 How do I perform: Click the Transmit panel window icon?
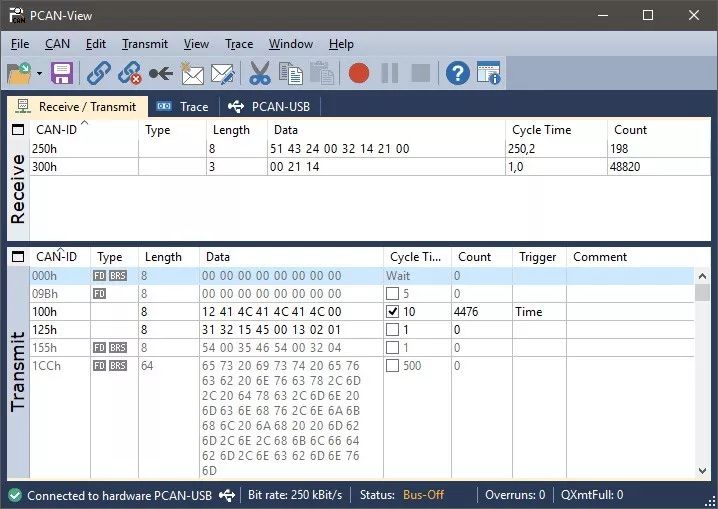[x=18, y=257]
